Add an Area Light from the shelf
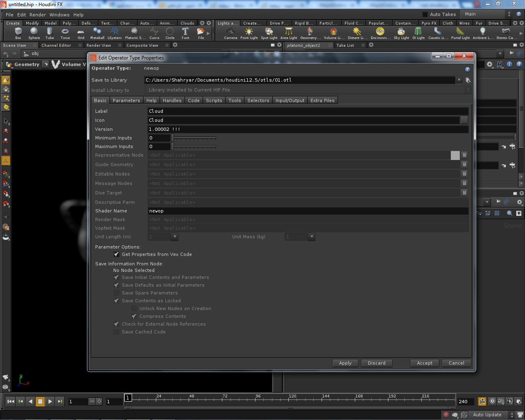The width and height of the screenshot is (525, 420). (289, 33)
